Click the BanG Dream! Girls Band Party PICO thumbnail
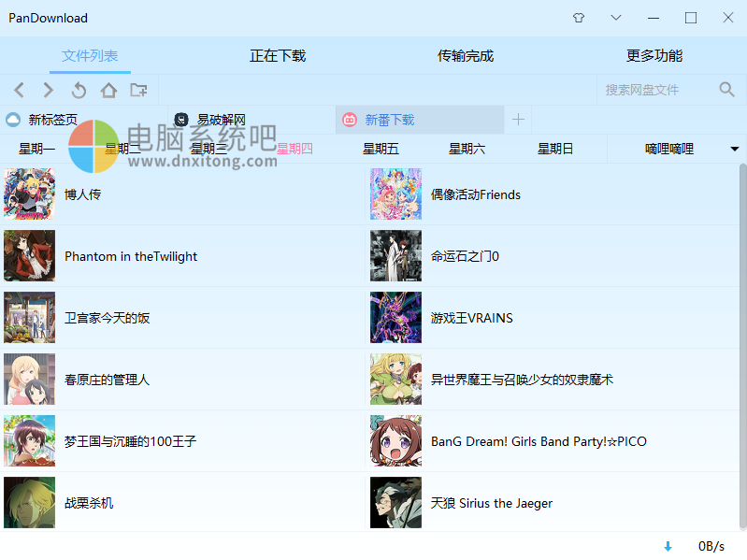The image size is (747, 560). [395, 441]
